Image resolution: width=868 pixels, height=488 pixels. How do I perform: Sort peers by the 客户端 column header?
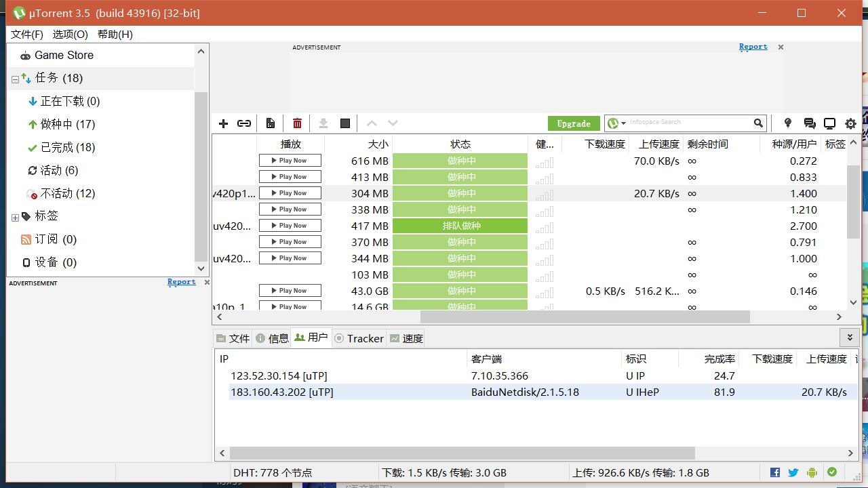tap(544, 359)
